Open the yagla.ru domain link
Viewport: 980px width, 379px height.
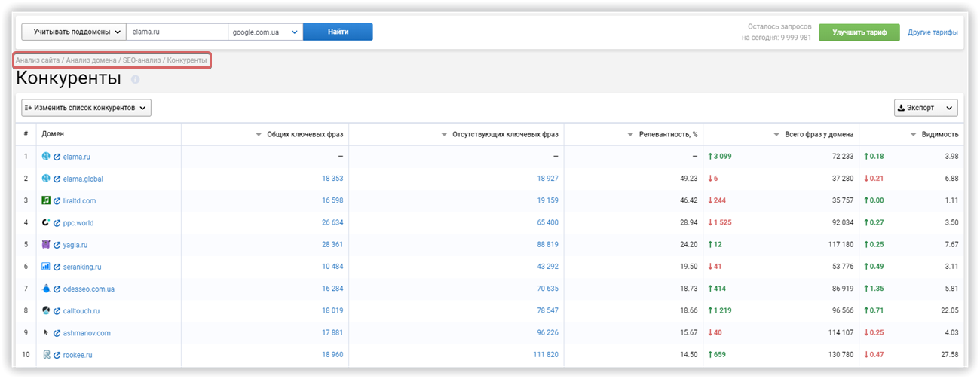(76, 245)
